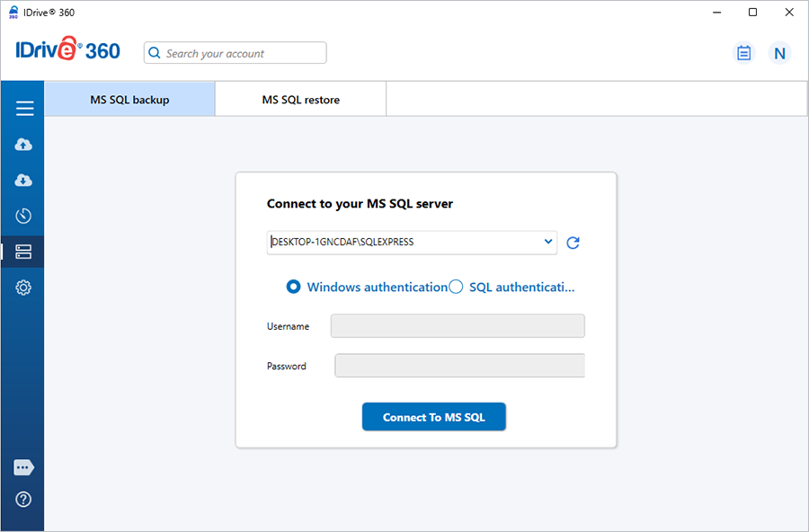Select SQL authentication radio button
Screen dimensions: 809x532
pyautogui.click(x=456, y=287)
